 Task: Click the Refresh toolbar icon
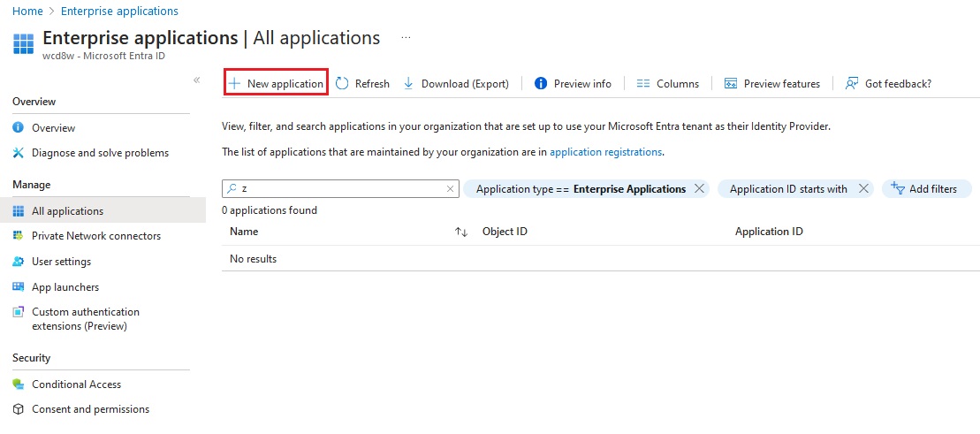(342, 83)
